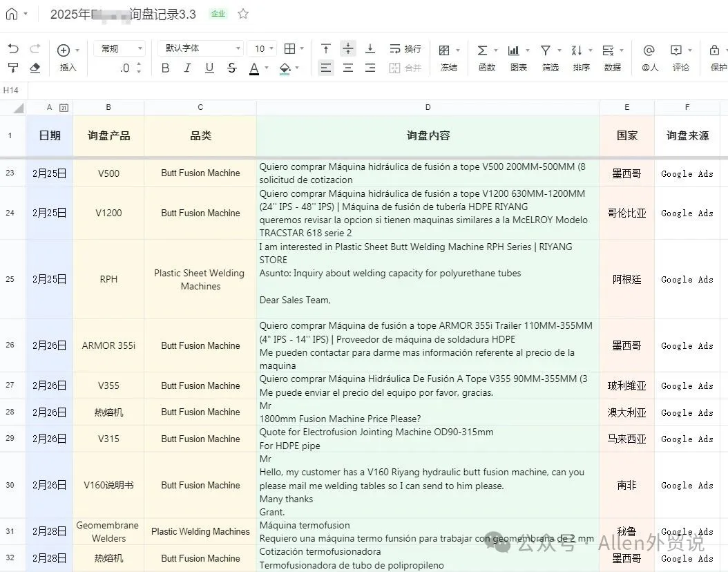Toggle underline formatting
The image size is (728, 572).
[x=209, y=68]
